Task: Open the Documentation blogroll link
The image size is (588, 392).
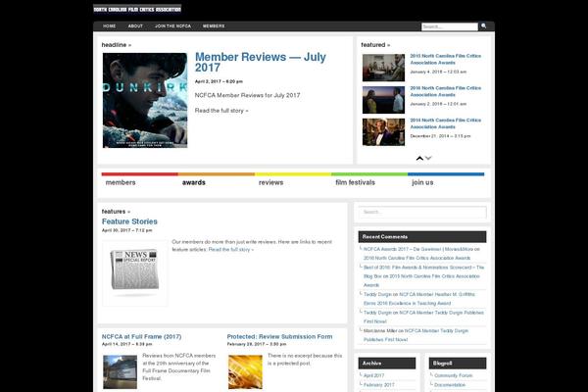Action: pyautogui.click(x=450, y=385)
